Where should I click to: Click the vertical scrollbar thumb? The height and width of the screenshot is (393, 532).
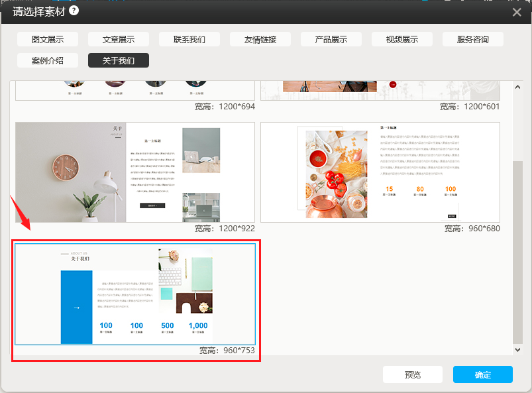[x=517, y=252]
